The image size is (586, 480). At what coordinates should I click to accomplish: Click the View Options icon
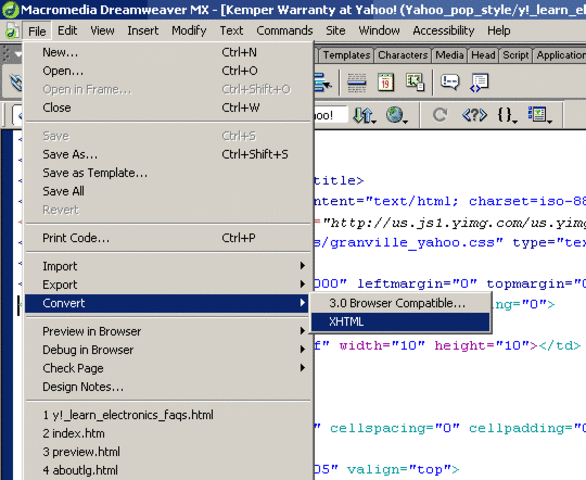pos(540,115)
